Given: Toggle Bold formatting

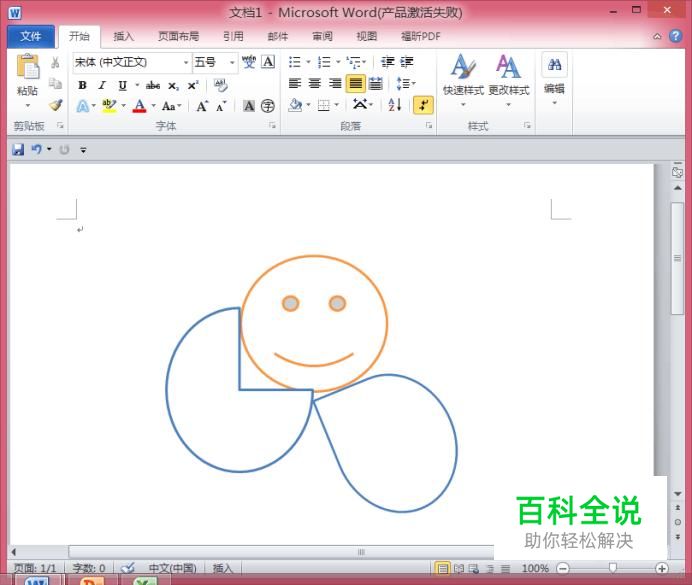Looking at the screenshot, I should tap(83, 85).
